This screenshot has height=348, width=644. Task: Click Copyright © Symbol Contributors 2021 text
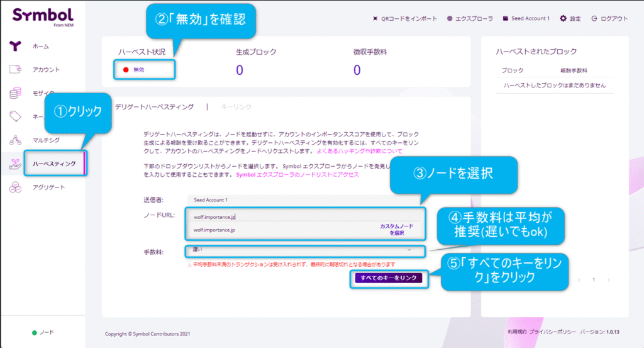(147, 334)
